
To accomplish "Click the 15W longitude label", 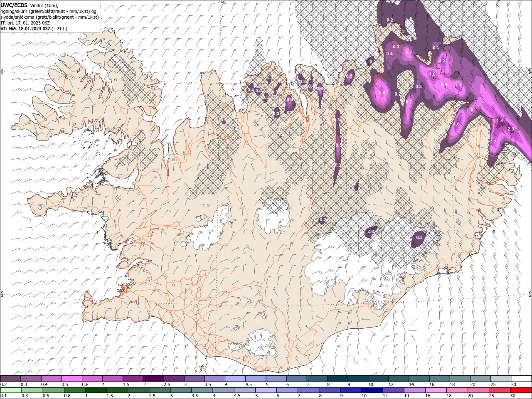I will click(x=440, y=2).
